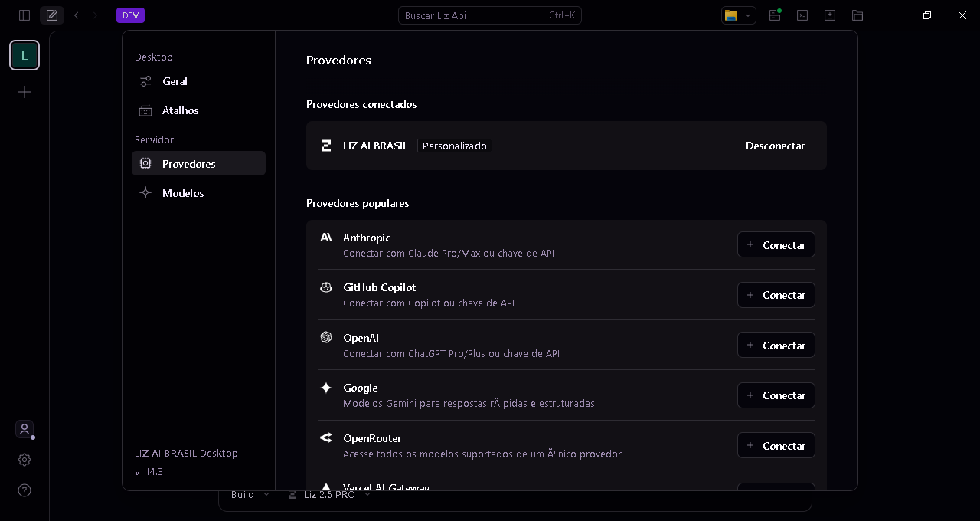Click the version text v1.14.31

click(x=150, y=471)
